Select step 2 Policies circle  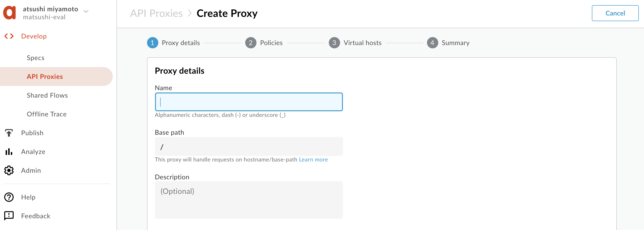(x=251, y=43)
